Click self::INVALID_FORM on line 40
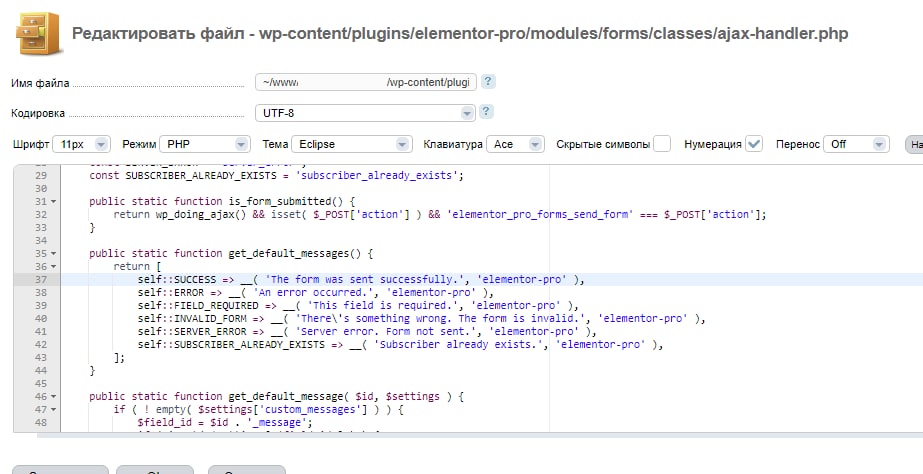The height and width of the screenshot is (474, 923). (192, 318)
